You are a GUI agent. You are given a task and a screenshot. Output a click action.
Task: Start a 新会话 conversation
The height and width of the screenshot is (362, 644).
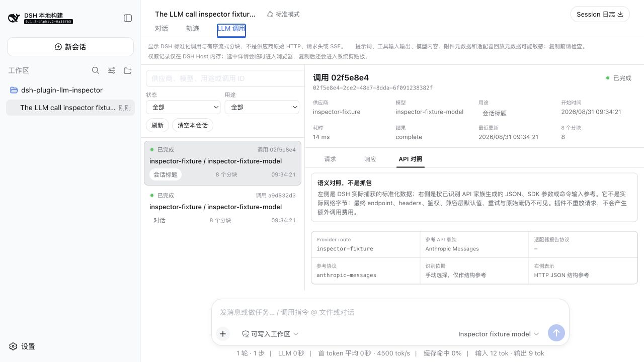click(70, 47)
